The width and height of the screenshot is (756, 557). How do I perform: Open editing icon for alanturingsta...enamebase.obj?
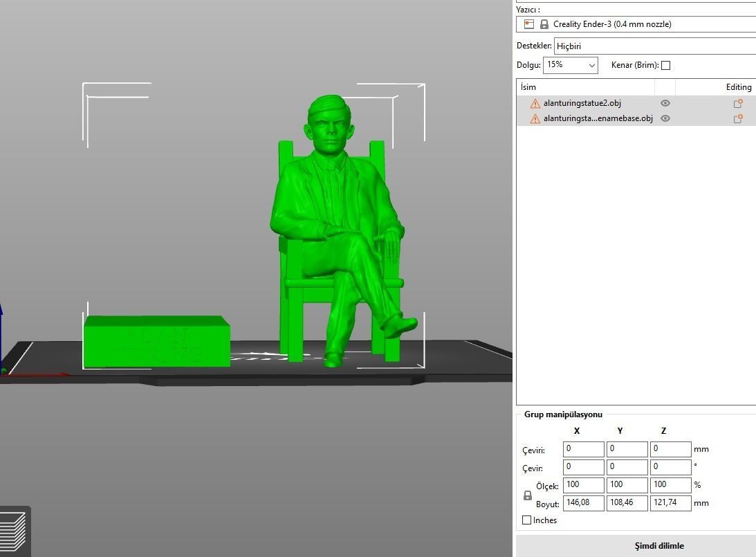click(x=738, y=118)
